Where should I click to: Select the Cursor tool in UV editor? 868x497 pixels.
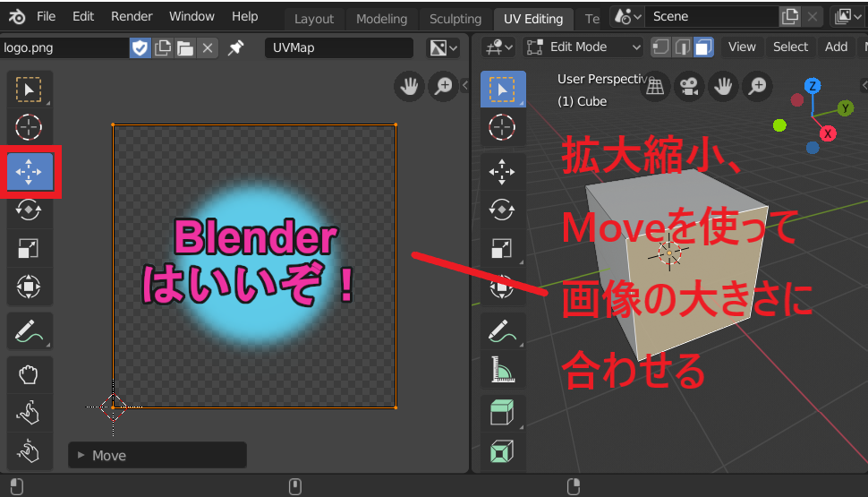tap(29, 127)
